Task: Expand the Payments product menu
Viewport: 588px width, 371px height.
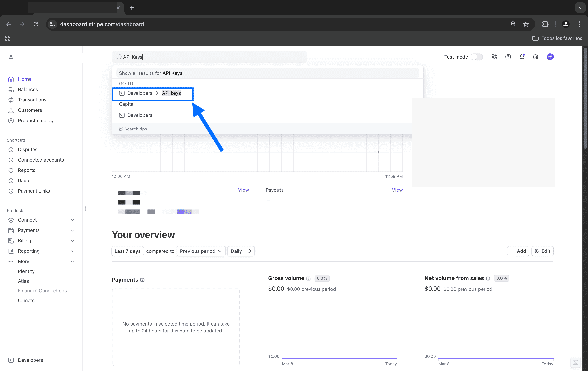Action: 72,230
